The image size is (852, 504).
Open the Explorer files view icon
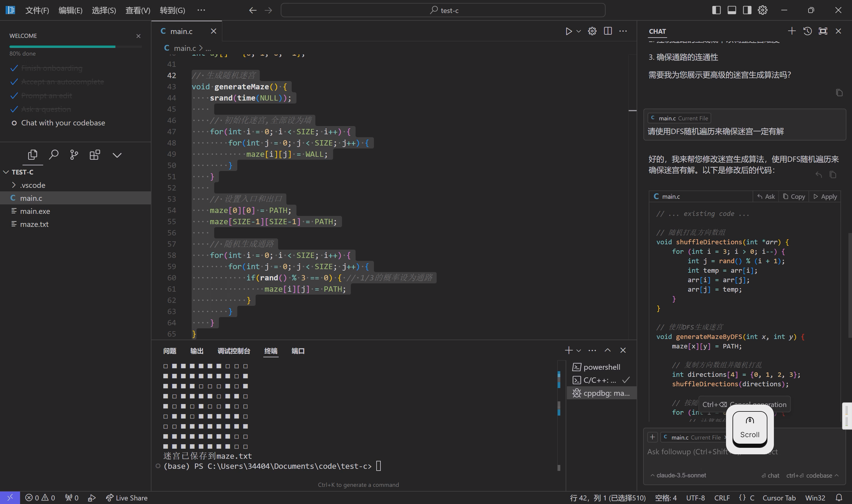pos(33,155)
